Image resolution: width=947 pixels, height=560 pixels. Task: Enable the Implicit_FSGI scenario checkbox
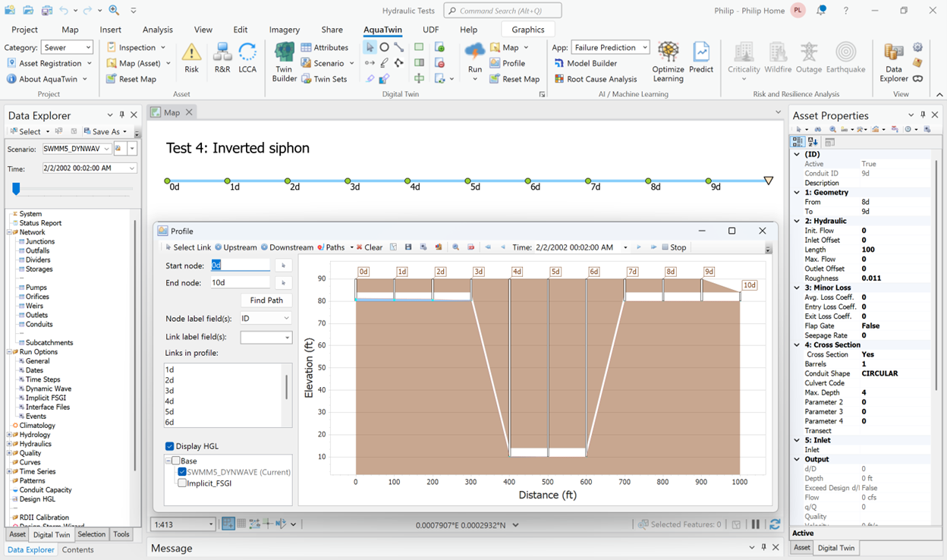click(182, 483)
